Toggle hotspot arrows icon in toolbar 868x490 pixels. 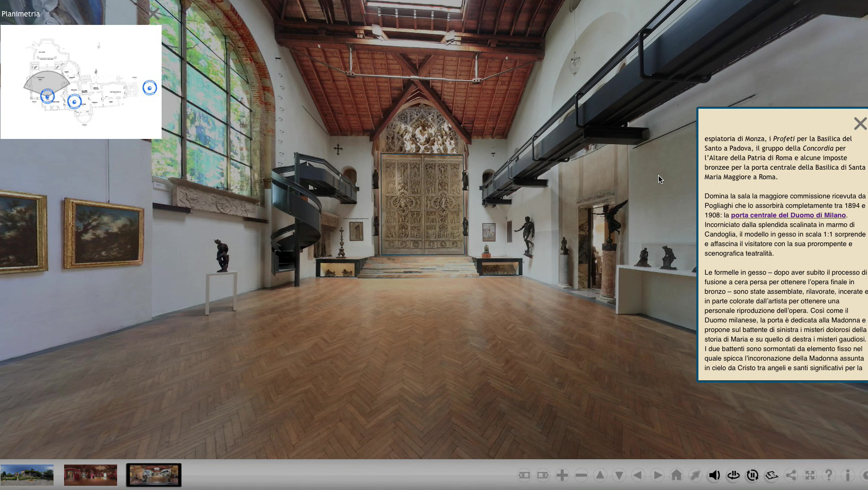pyautogui.click(x=695, y=475)
